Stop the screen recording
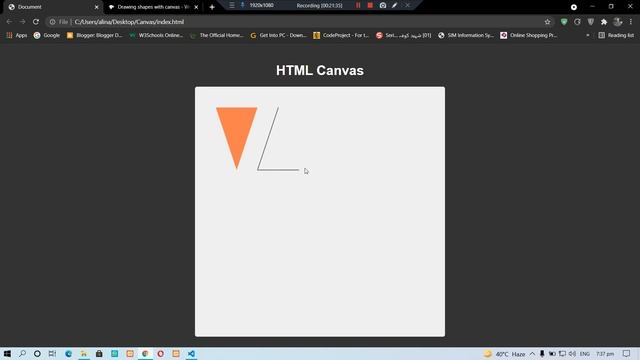 pyautogui.click(x=370, y=5)
